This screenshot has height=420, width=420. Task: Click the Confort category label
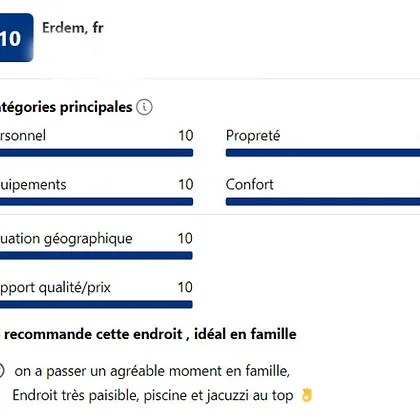249,184
